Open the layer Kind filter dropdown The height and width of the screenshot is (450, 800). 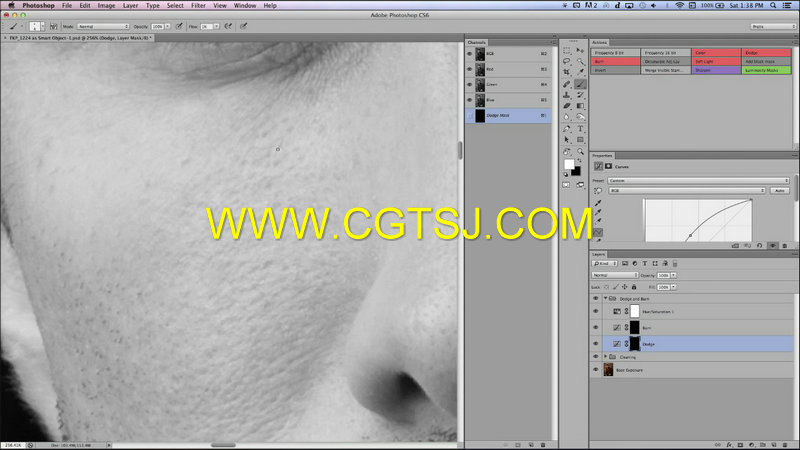coord(605,263)
